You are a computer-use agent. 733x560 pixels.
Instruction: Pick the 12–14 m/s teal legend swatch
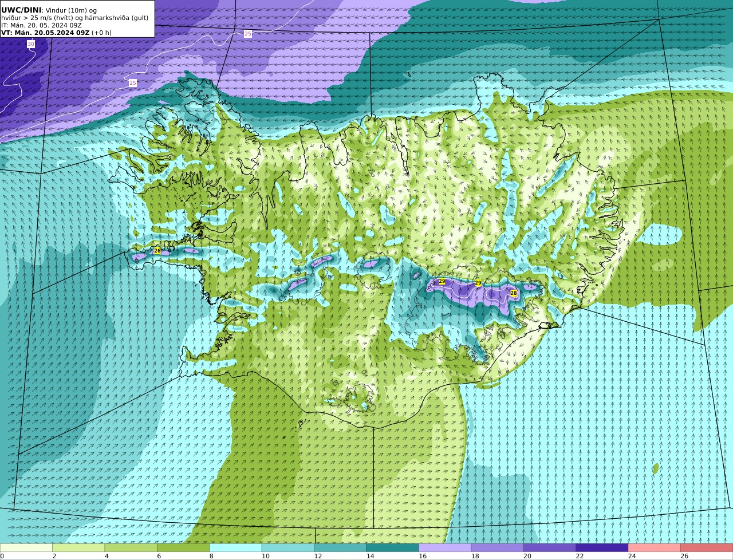pos(340,548)
